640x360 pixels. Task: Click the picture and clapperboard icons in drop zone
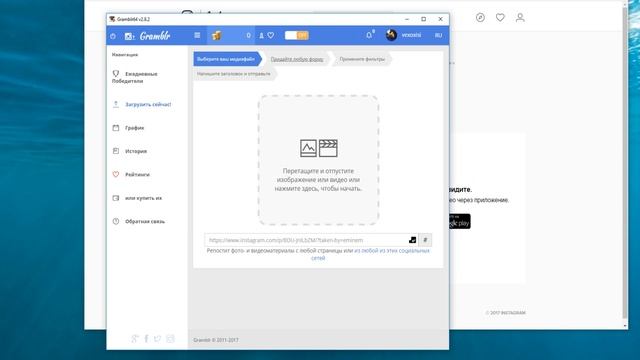[x=319, y=148]
